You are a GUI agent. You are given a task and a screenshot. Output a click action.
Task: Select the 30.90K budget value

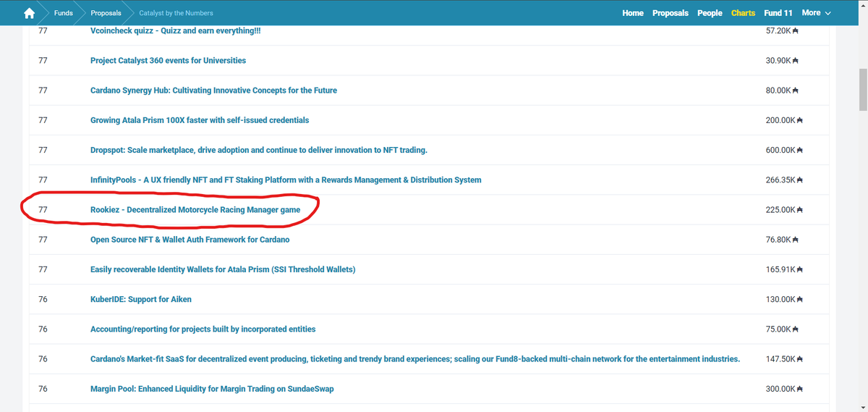781,62
